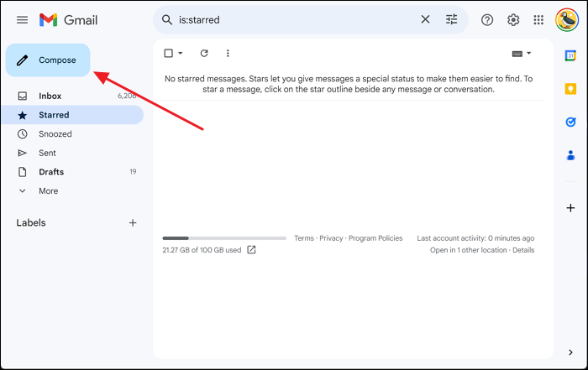Click the 'No starred messages' notice text

(349, 84)
